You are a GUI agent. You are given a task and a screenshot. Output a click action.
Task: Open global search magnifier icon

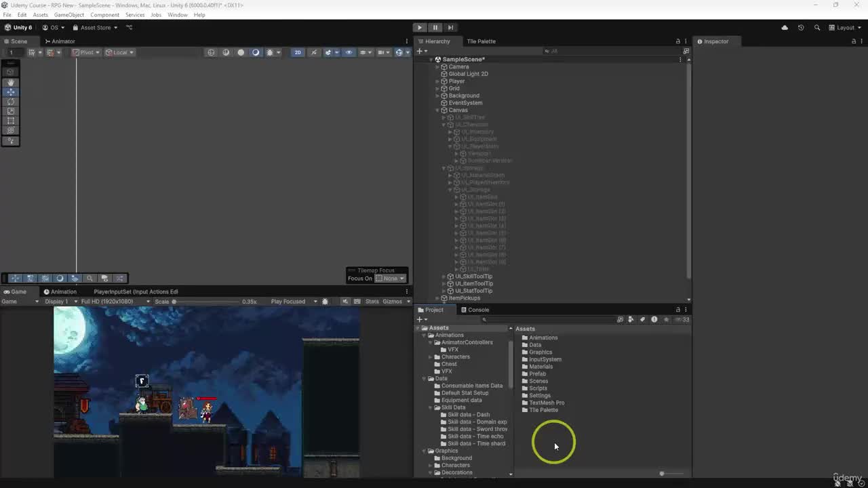817,28
